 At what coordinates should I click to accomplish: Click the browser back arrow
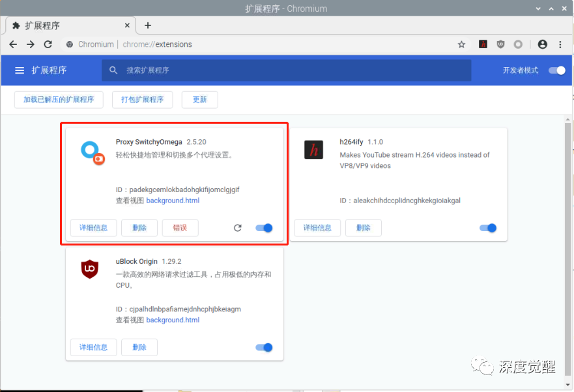click(13, 44)
